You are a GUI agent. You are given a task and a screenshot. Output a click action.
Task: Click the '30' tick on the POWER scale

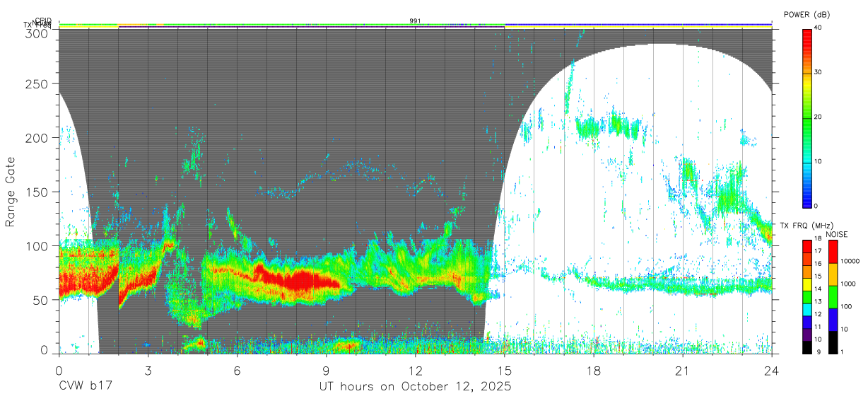[818, 72]
